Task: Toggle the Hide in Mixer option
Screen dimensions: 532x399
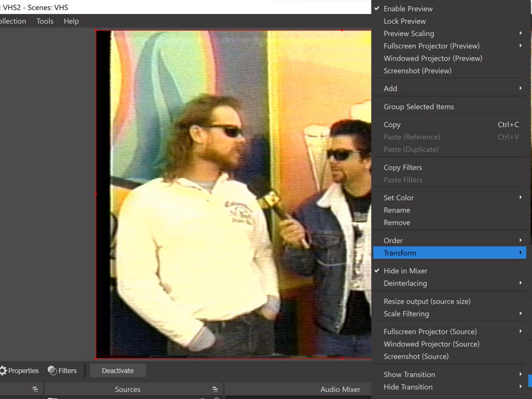Action: [x=405, y=270]
